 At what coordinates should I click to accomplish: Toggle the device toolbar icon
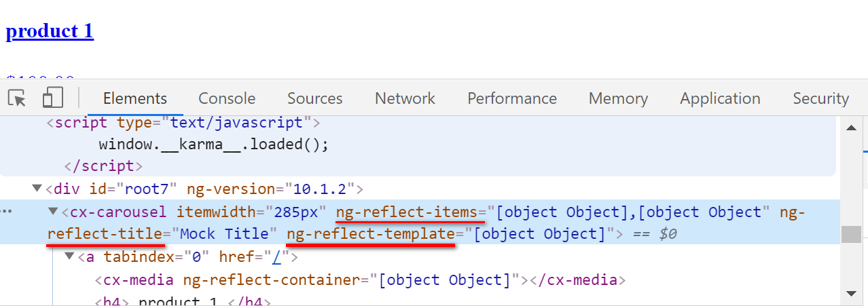[x=52, y=98]
